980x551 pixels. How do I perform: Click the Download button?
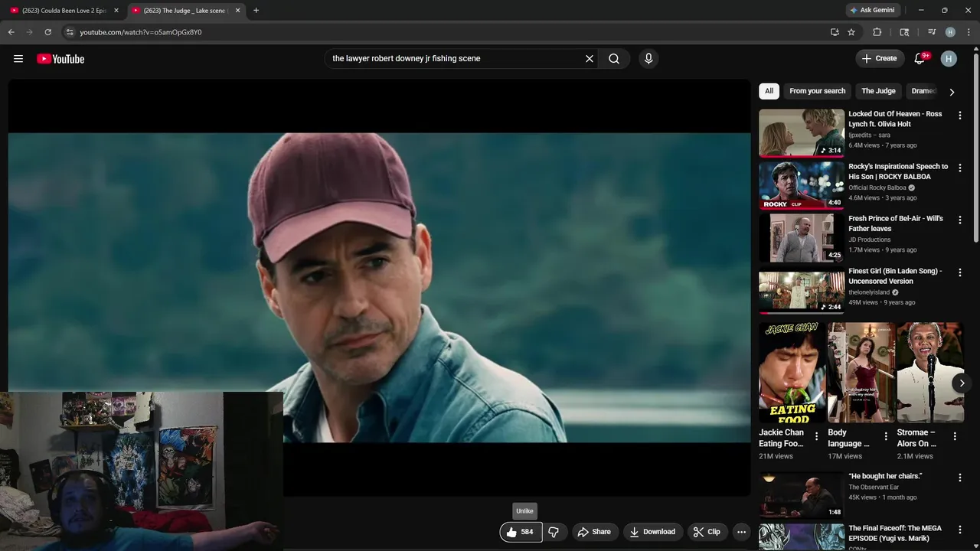pos(652,532)
